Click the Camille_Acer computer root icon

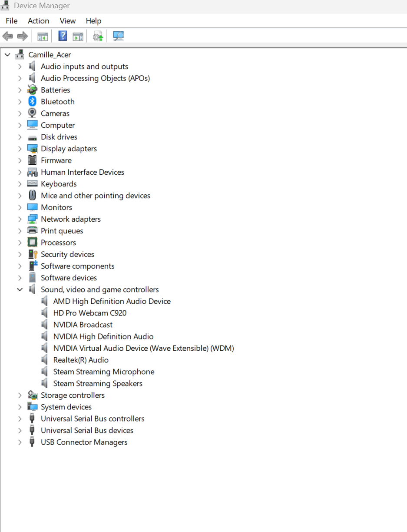pos(20,55)
